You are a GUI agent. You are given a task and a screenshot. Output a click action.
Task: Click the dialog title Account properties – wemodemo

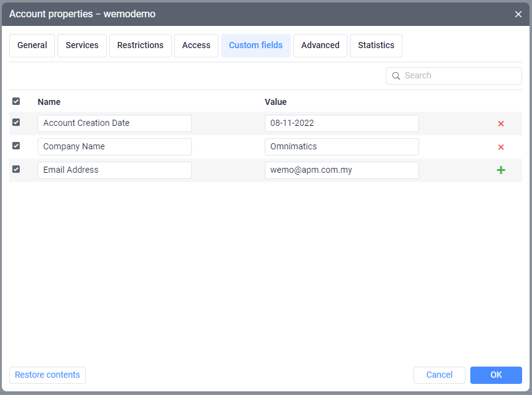click(82, 14)
